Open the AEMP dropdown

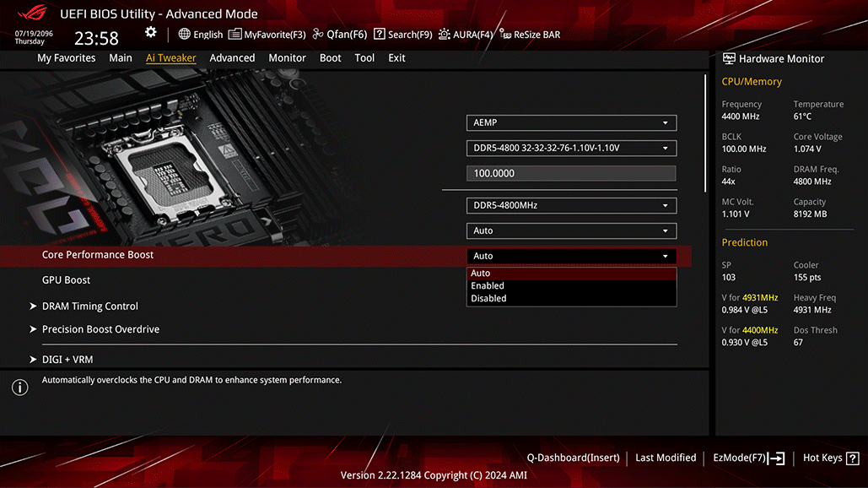571,122
